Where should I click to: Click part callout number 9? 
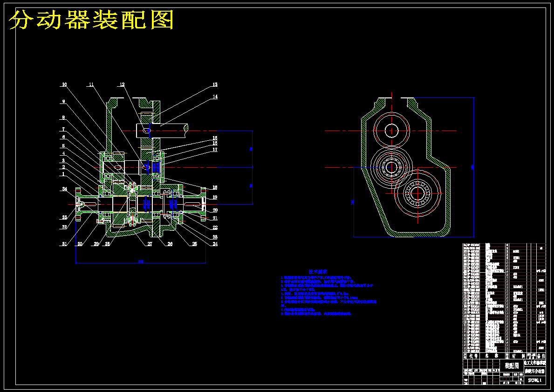(x=63, y=102)
